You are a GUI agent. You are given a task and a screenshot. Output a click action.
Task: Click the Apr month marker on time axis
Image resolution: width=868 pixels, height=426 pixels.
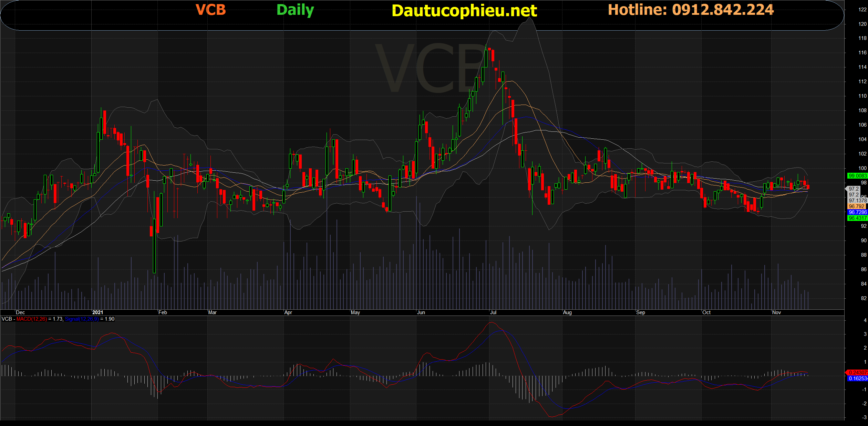(x=288, y=312)
